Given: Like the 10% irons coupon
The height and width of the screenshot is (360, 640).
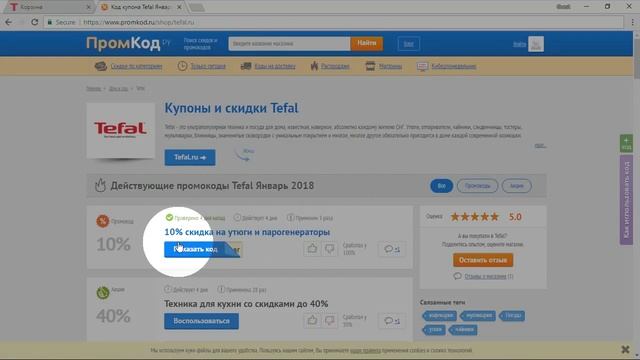Looking at the screenshot, I should 312,249.
